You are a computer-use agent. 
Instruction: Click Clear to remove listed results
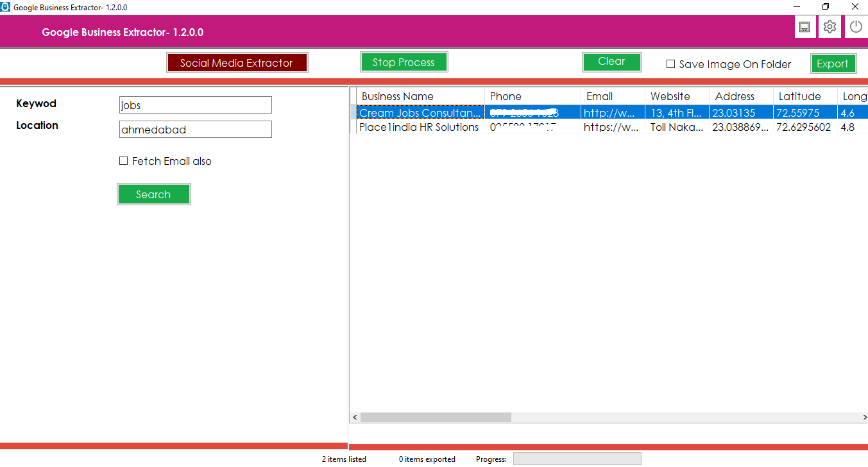[x=611, y=62]
